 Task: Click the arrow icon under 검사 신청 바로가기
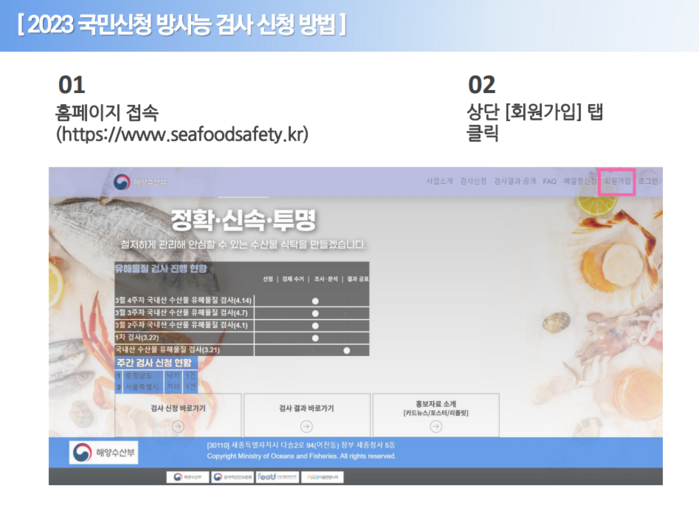178,427
